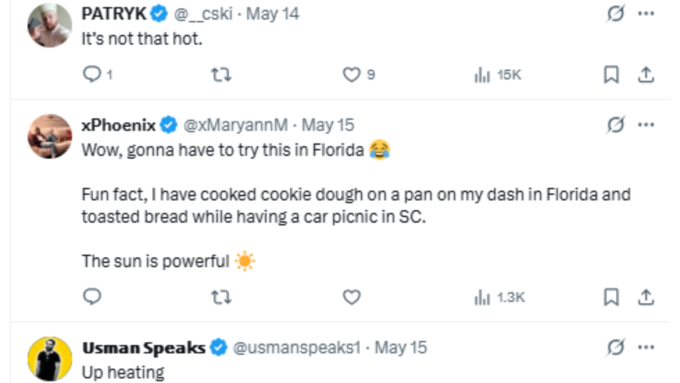Open Grok icon on PATRYK's tweet
Screen dimensions: 680x383
pyautogui.click(x=615, y=13)
